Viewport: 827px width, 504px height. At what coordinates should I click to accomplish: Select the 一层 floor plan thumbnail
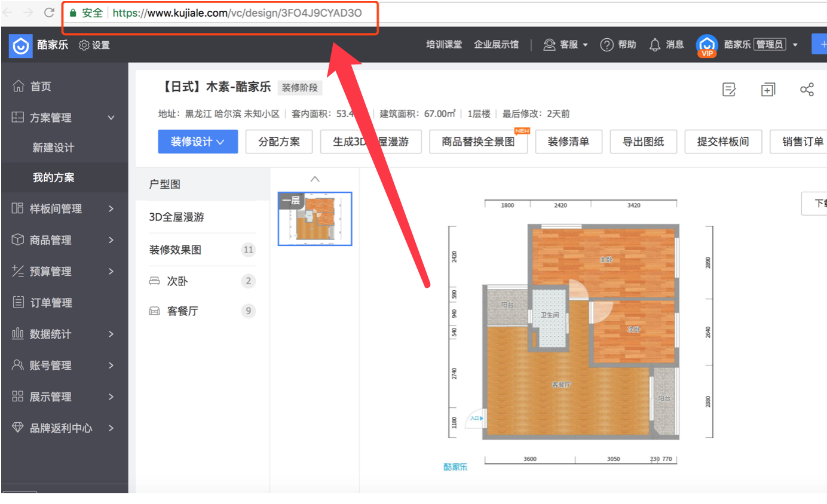[x=315, y=219]
